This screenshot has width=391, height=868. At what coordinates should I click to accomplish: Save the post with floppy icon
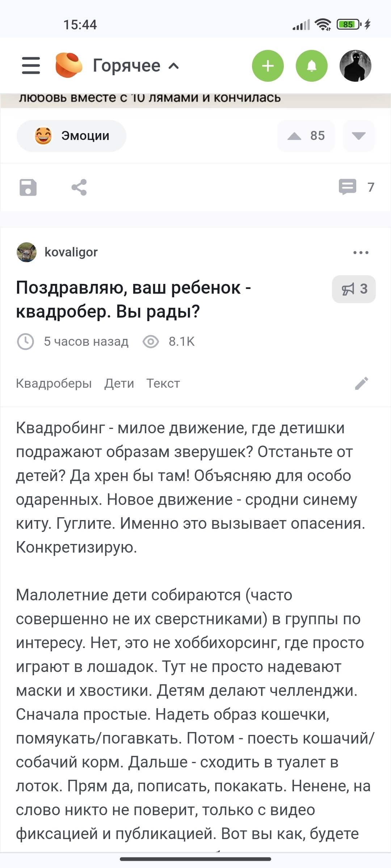pos(28,187)
